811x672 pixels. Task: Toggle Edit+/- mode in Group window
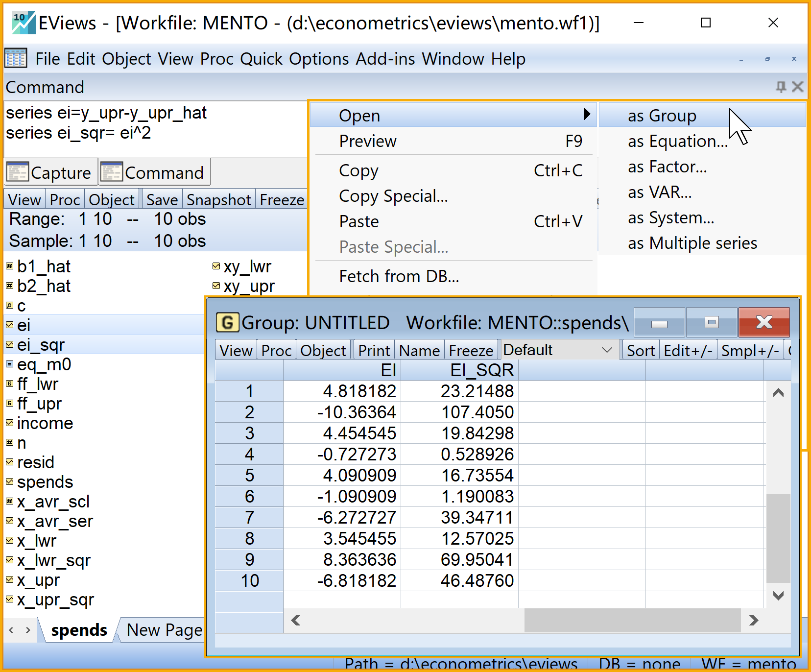point(688,351)
